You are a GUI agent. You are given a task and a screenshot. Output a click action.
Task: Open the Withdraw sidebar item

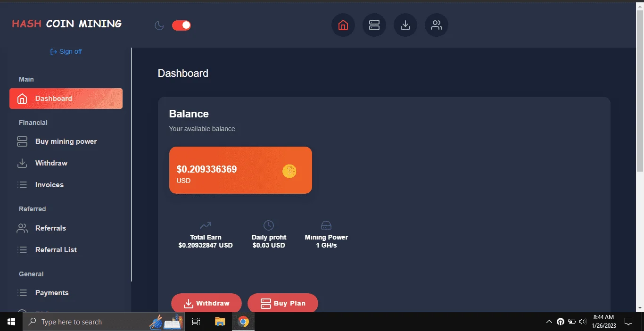coord(66,163)
